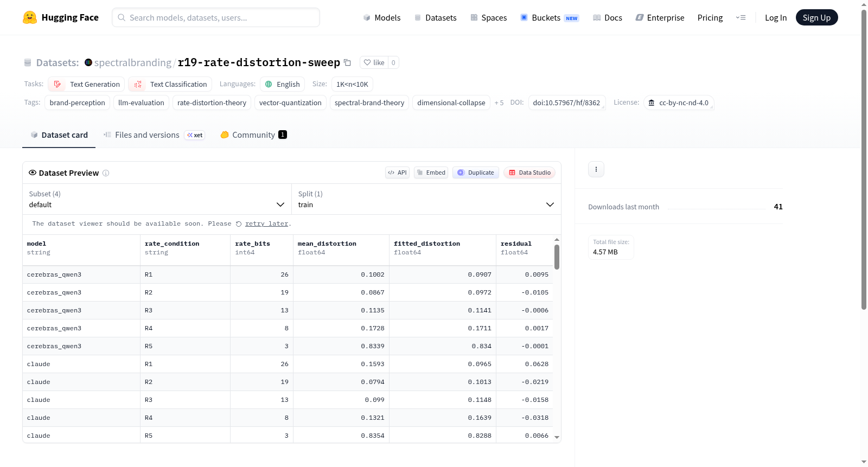Click the Text Classification task tag

[x=170, y=84]
